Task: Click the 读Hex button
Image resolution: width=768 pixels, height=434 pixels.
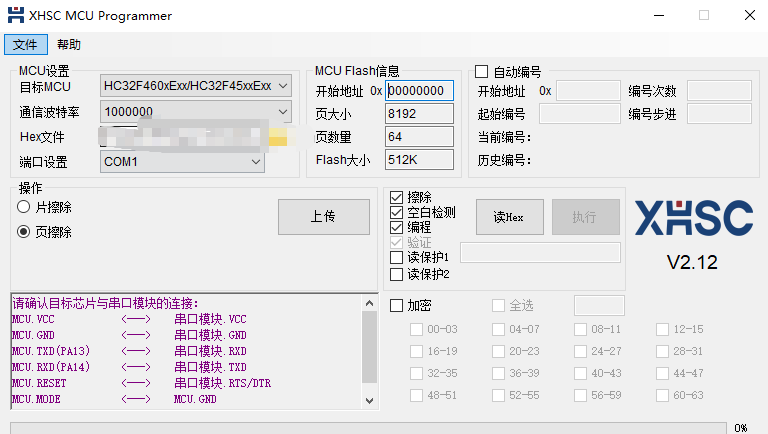Action: pyautogui.click(x=509, y=217)
